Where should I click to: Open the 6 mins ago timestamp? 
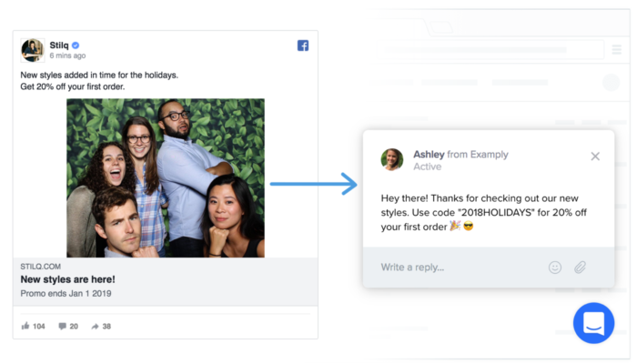[67, 56]
